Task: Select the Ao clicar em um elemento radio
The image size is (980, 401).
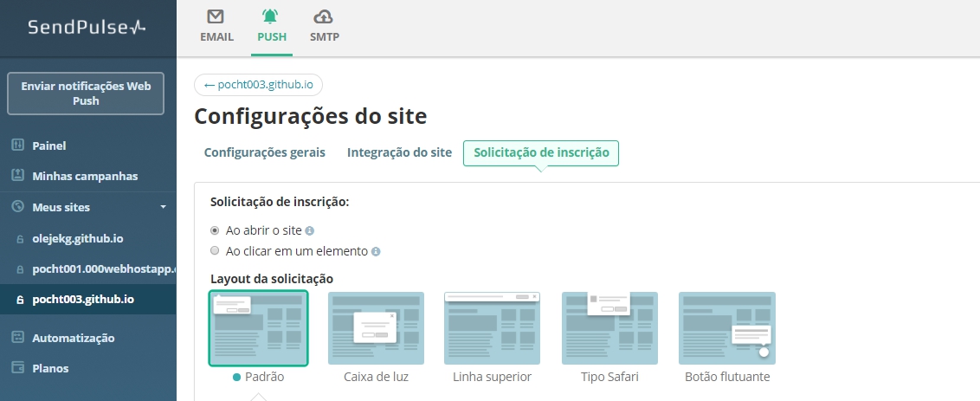Action: pos(215,251)
